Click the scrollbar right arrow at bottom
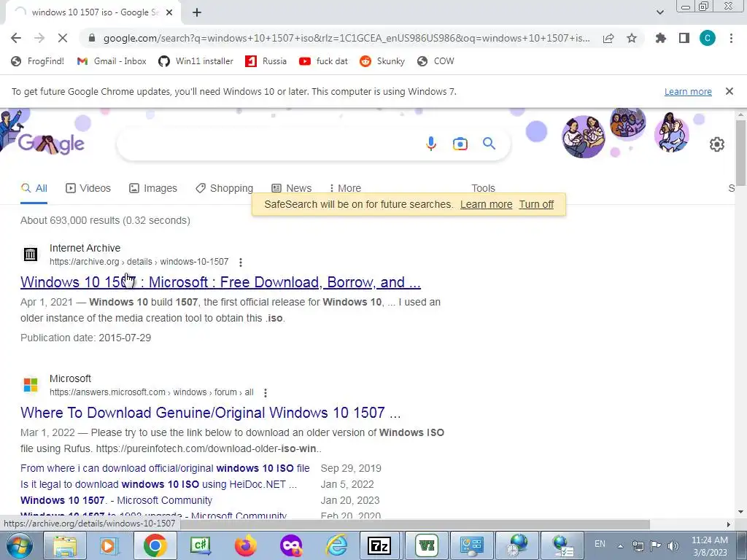 (729, 524)
